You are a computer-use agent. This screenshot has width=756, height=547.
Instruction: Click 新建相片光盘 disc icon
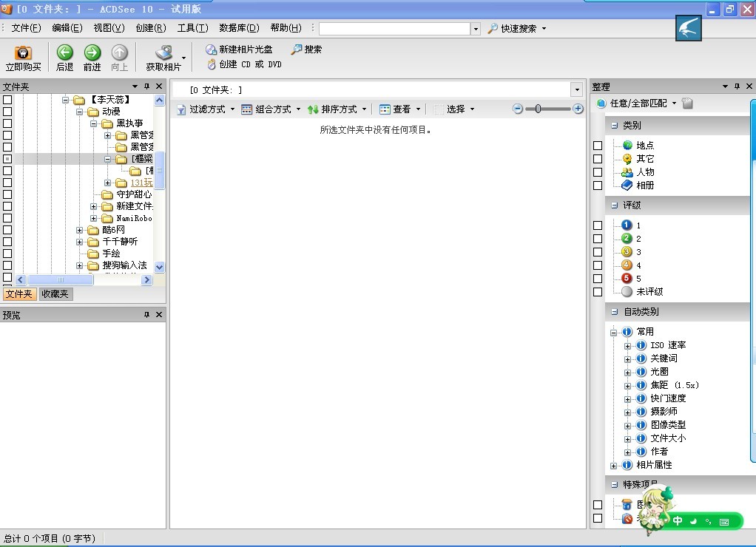click(x=211, y=50)
